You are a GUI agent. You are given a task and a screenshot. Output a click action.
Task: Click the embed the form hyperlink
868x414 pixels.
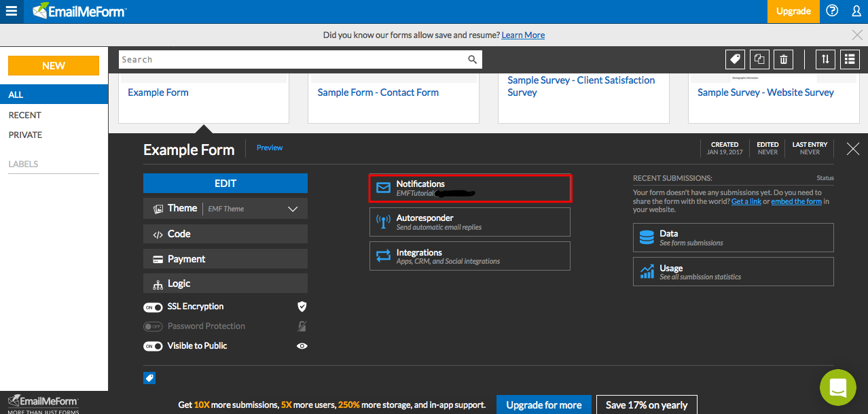[797, 201]
